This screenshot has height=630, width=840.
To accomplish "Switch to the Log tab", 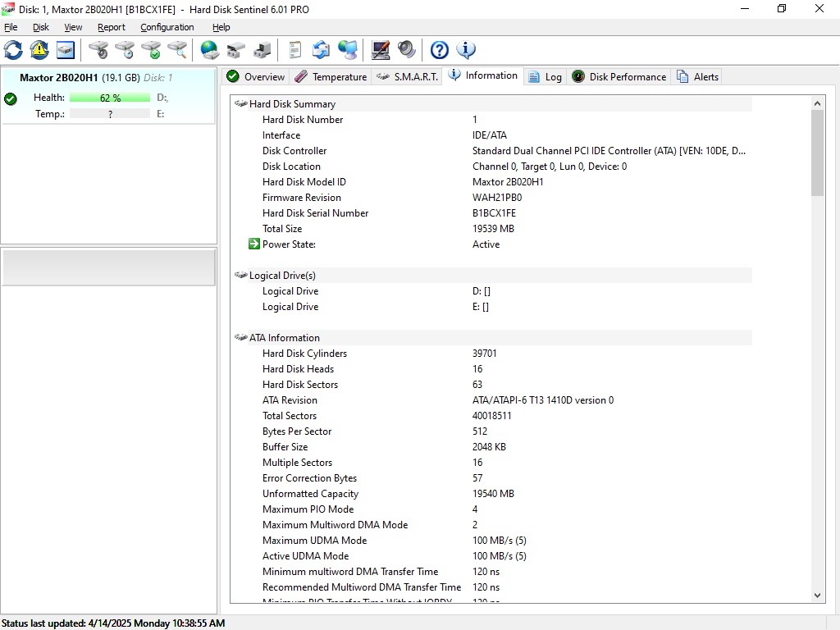I will click(x=546, y=76).
